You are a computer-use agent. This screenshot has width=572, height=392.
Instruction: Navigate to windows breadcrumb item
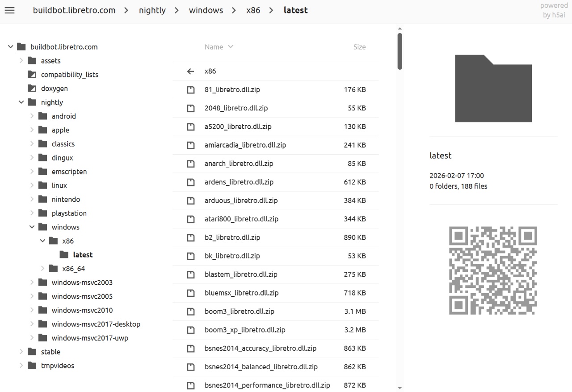click(206, 10)
